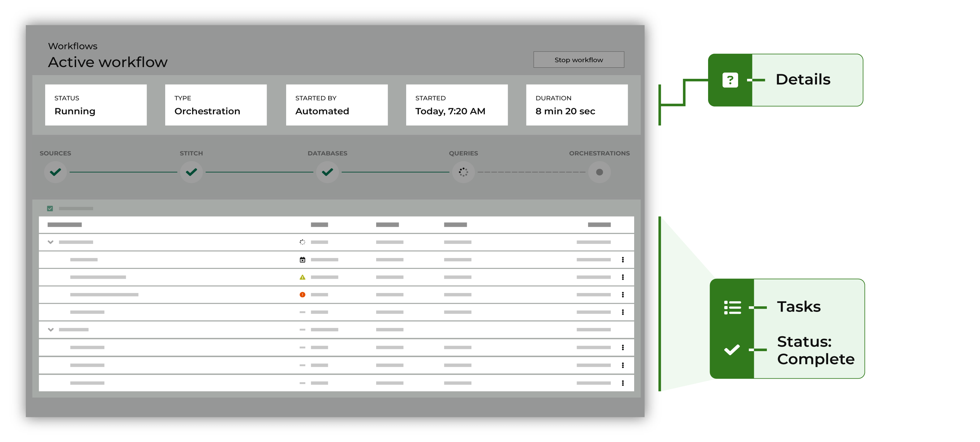
Task: Click the Queries step loading spinner
Action: [463, 172]
